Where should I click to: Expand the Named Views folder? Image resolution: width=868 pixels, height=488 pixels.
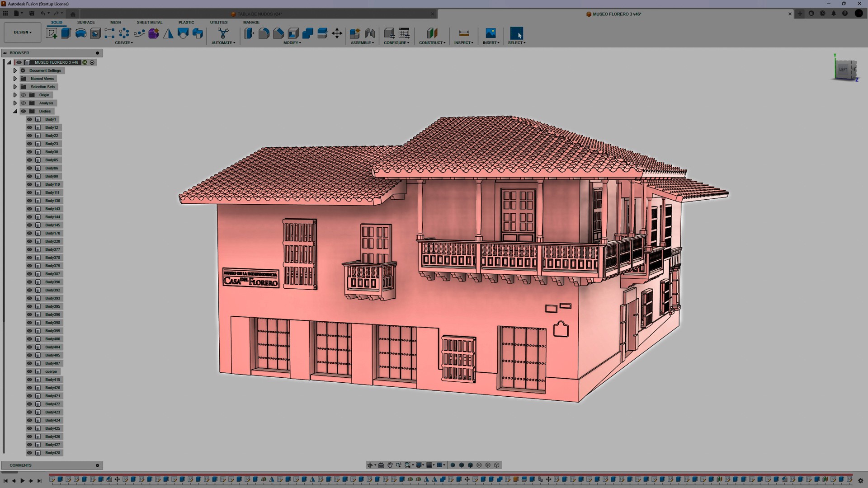point(15,79)
